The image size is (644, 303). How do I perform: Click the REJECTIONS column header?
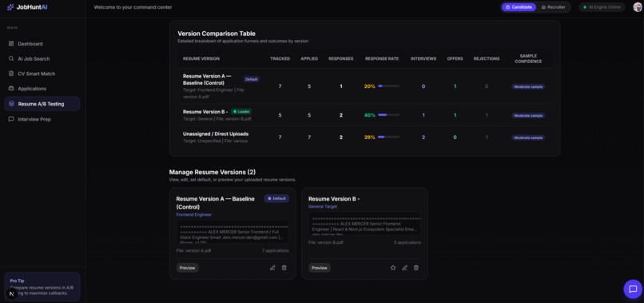[487, 59]
